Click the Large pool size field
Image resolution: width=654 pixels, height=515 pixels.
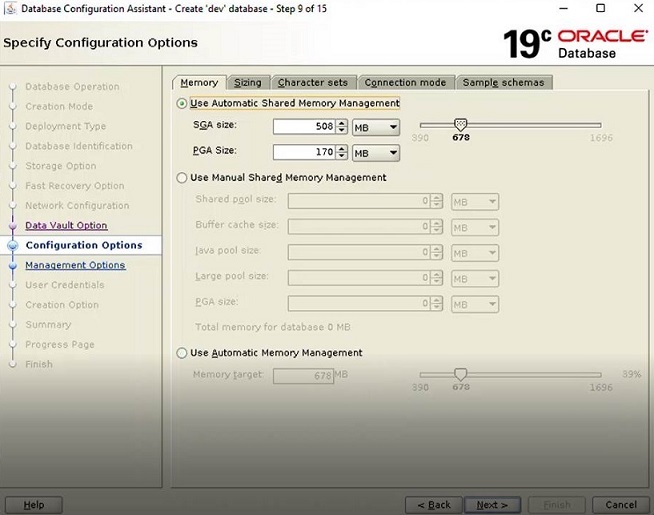tap(359, 278)
